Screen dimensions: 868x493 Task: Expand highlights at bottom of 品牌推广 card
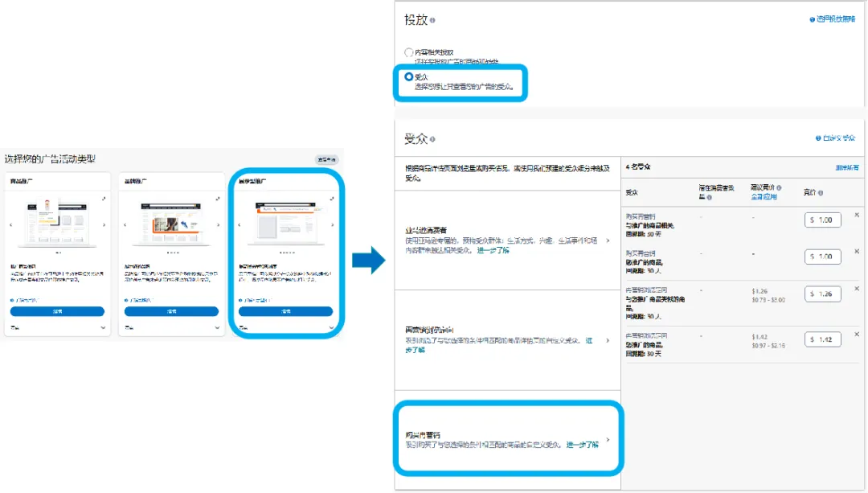point(217,328)
